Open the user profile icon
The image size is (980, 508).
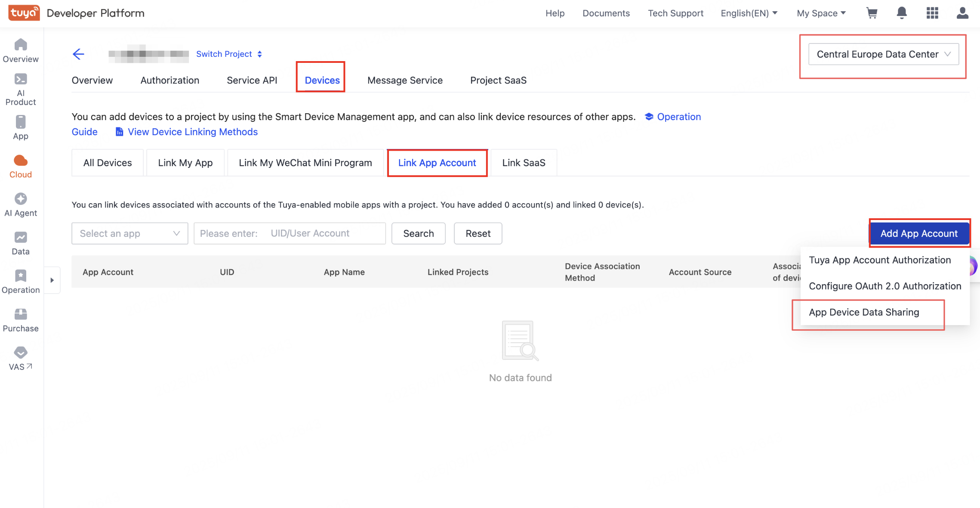tap(962, 13)
